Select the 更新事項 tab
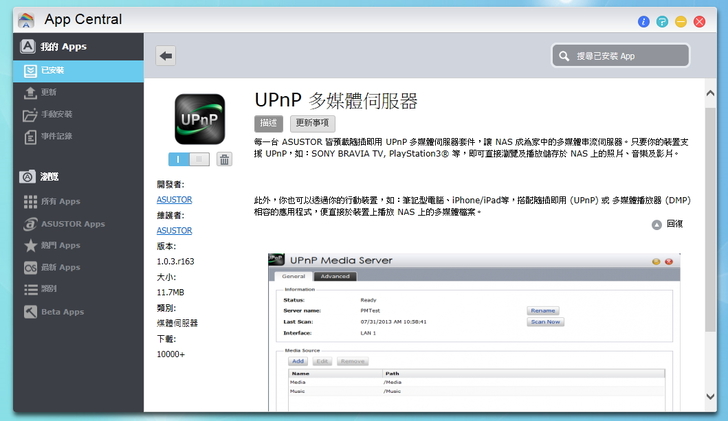The height and width of the screenshot is (421, 728). point(312,123)
